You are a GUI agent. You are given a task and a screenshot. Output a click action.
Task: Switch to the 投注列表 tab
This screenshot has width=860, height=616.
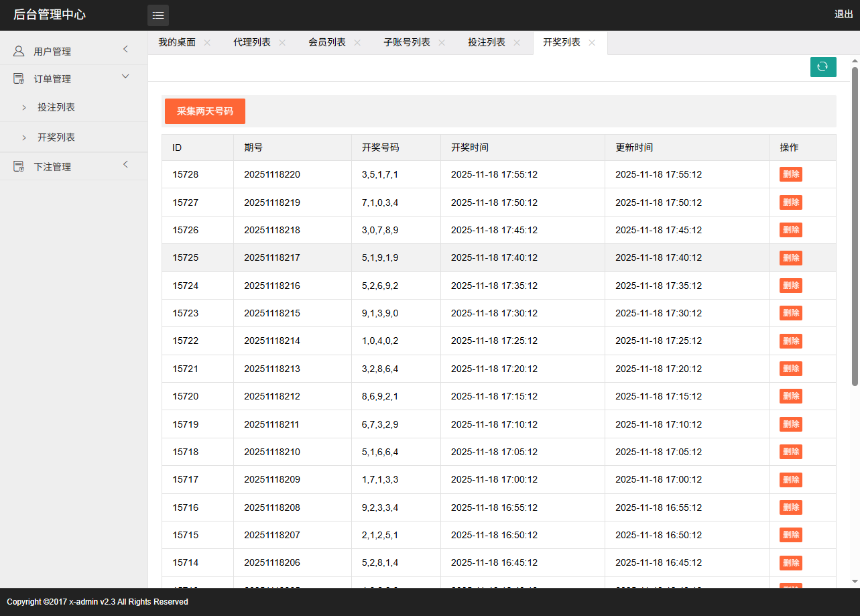[x=485, y=42]
